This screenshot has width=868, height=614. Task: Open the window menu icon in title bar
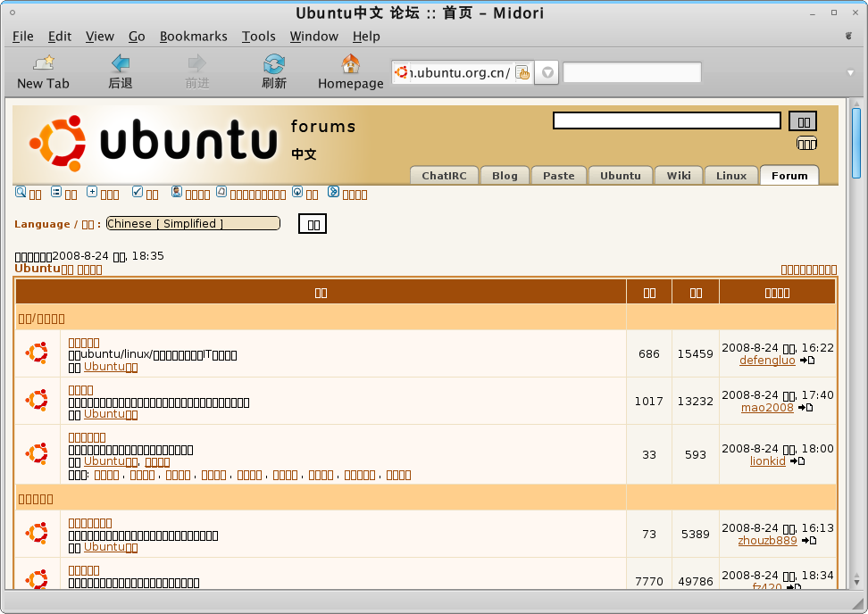point(13,12)
